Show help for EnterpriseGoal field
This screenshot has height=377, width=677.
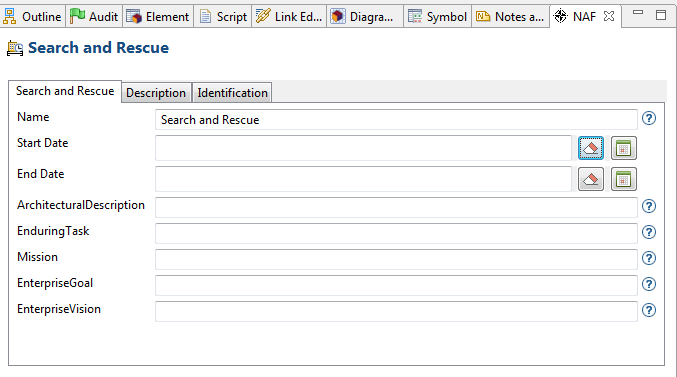pyautogui.click(x=649, y=284)
